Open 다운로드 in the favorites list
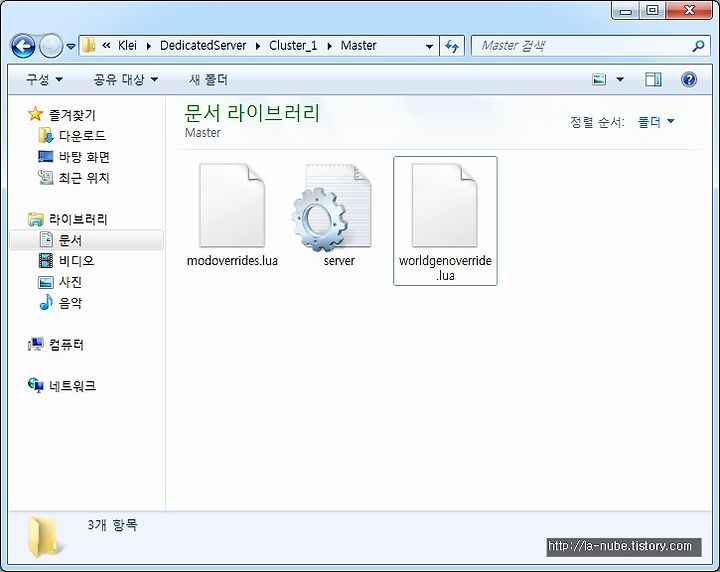Viewport: 720px width, 572px height. pos(82,136)
